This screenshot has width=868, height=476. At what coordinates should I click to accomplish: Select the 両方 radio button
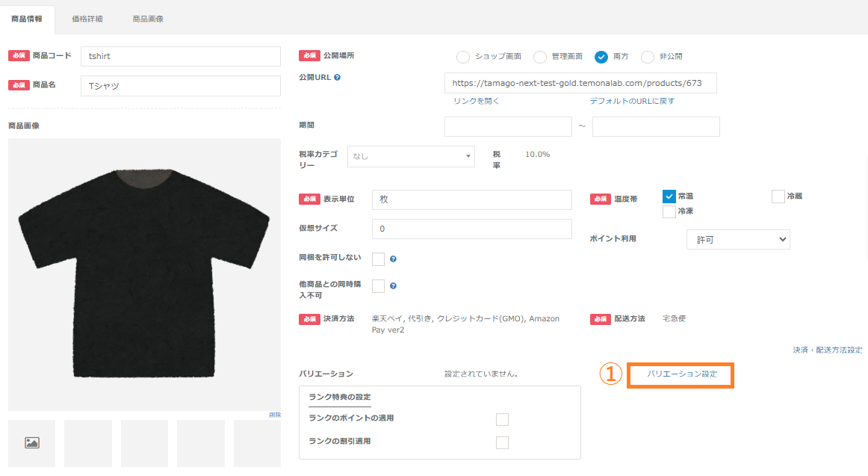tap(601, 57)
